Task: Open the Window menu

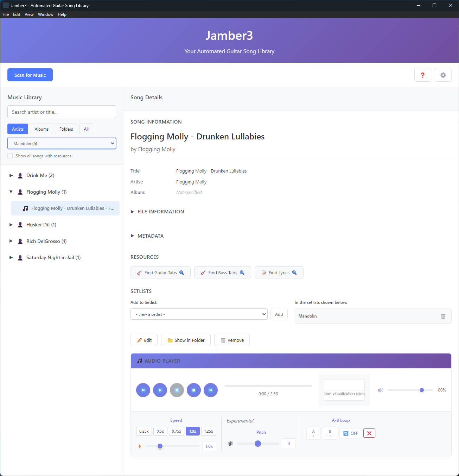Action: pyautogui.click(x=46, y=14)
